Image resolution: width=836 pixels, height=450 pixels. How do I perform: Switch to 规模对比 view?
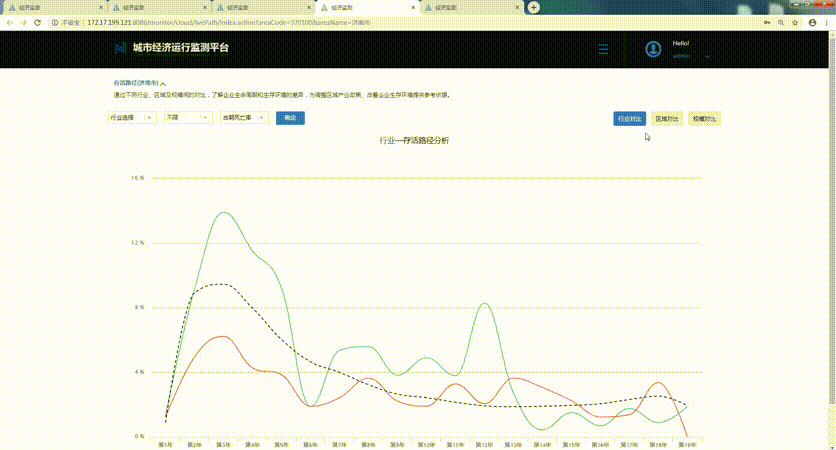pyautogui.click(x=704, y=119)
